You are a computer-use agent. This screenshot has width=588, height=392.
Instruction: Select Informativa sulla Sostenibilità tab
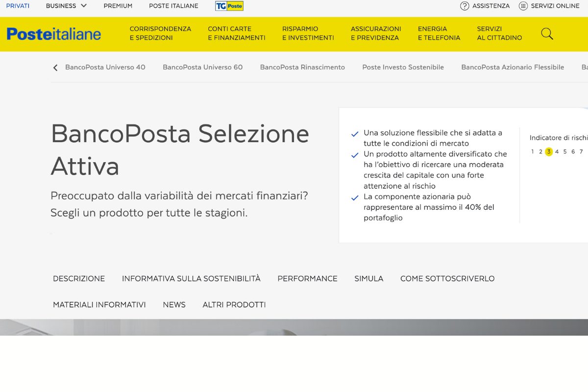coord(191,278)
